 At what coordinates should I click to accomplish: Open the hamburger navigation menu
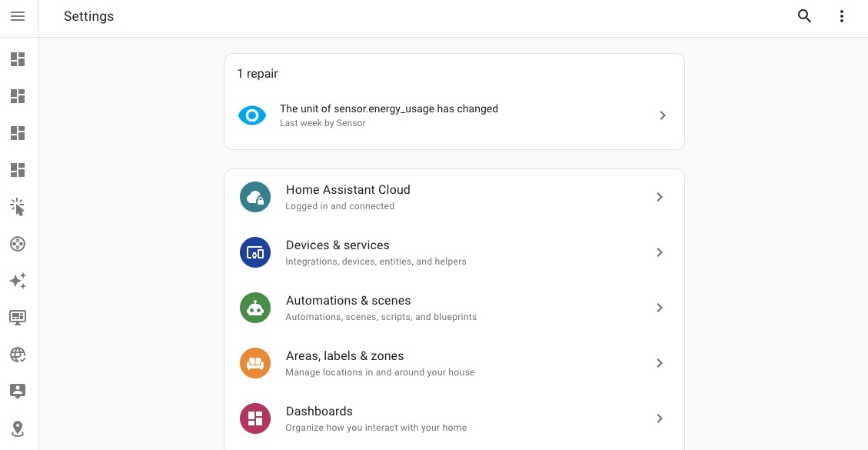(x=18, y=16)
